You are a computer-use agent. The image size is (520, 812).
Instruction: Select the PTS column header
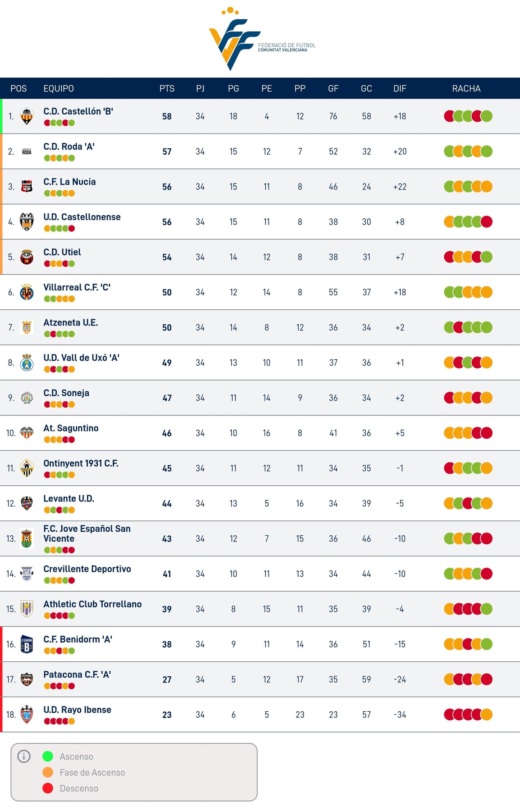[167, 88]
